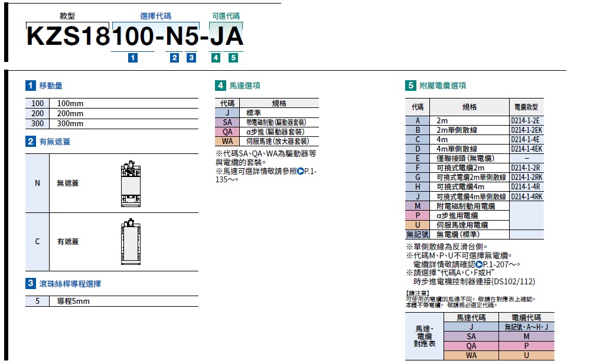Click the number 3 badge beside 滾珠絲桿導程選擇

(30, 284)
